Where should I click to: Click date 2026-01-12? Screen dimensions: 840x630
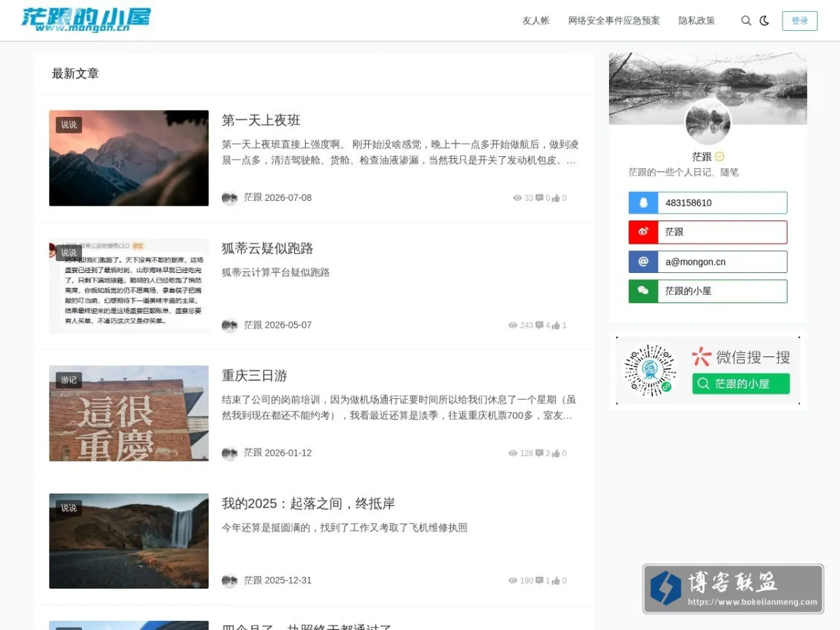point(288,454)
